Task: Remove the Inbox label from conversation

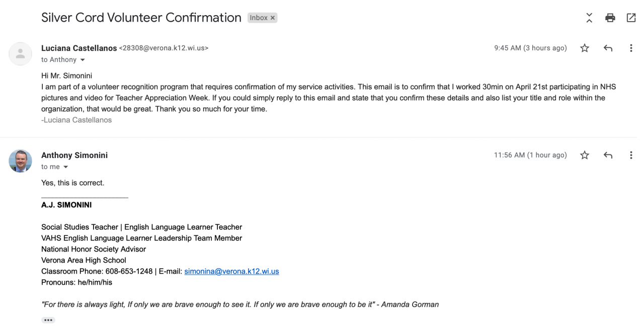Action: 273,18
